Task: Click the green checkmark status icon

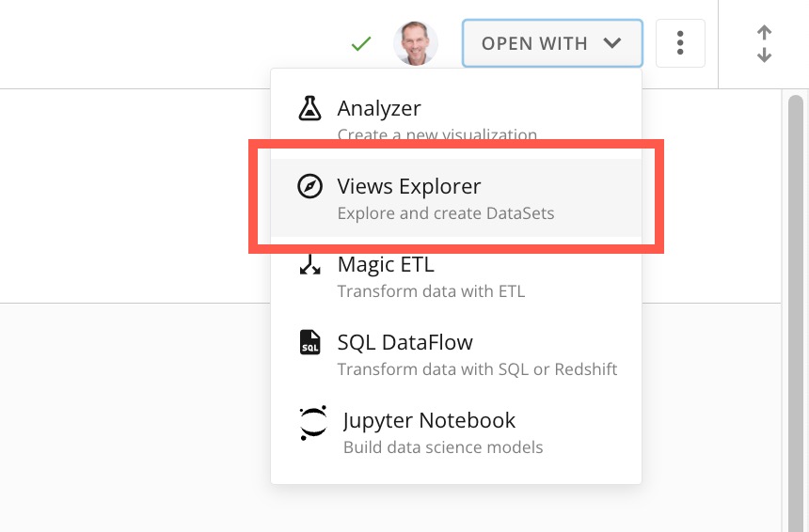Action: 360,43
